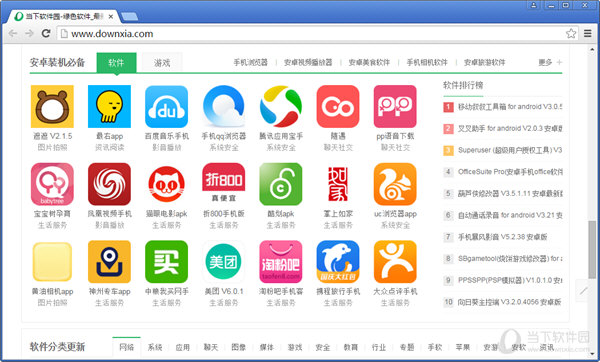The height and width of the screenshot is (362, 600).
Task: Bookmark page with the star icon
Action: [571, 34]
